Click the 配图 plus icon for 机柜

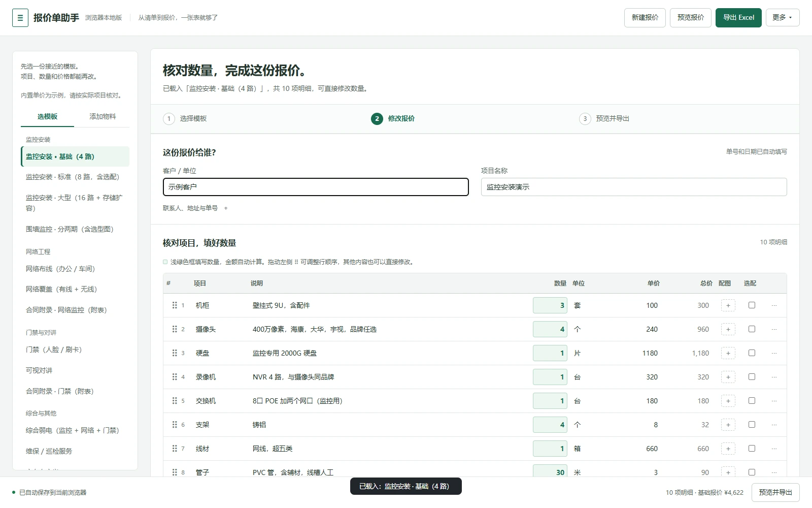click(728, 305)
